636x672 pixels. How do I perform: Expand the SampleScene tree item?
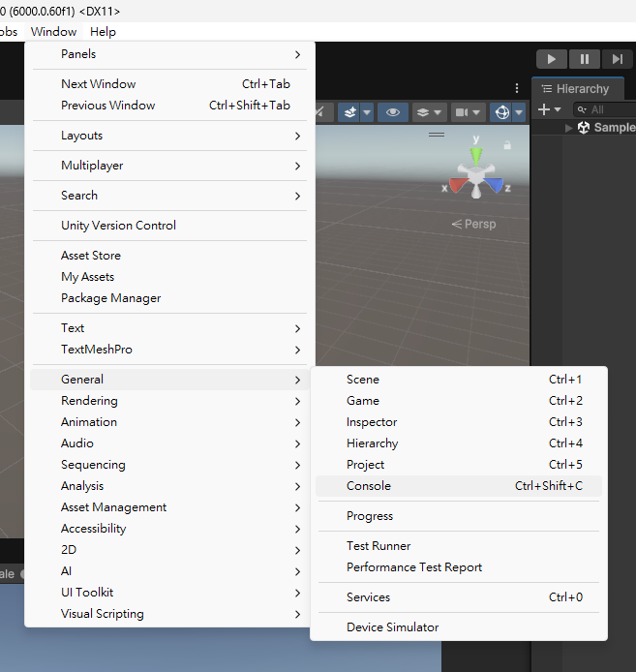point(569,128)
